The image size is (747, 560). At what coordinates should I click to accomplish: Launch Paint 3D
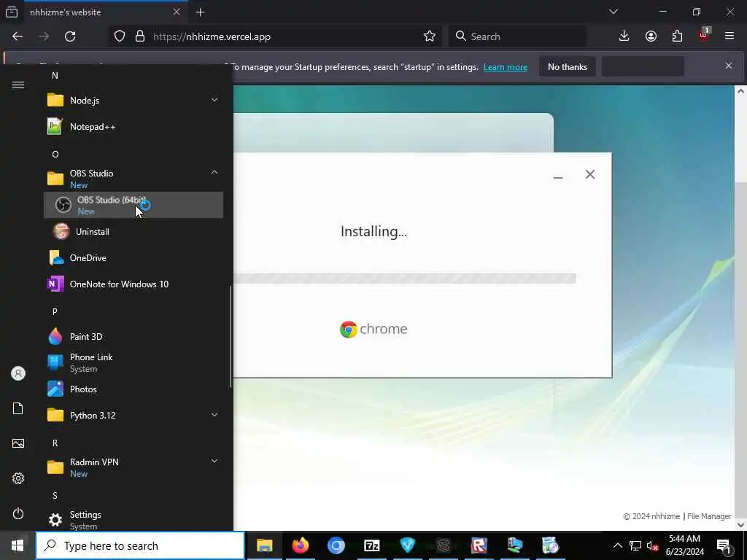tap(133, 337)
